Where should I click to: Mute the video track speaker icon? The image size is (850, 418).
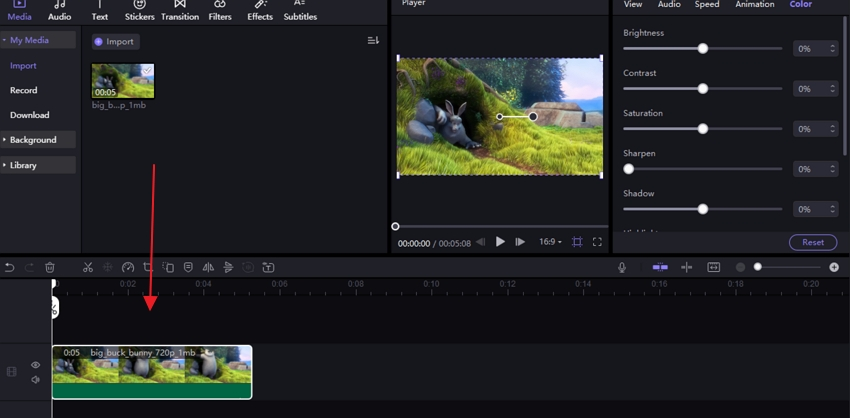click(35, 380)
